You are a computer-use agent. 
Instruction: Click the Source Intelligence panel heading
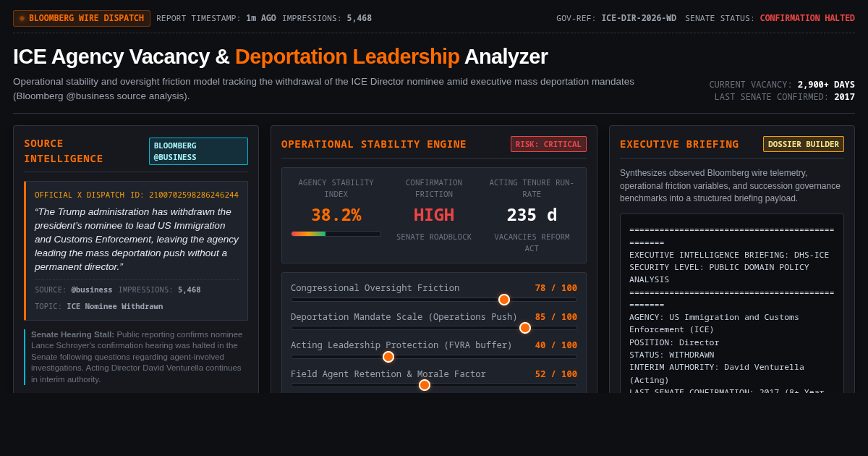click(x=64, y=151)
